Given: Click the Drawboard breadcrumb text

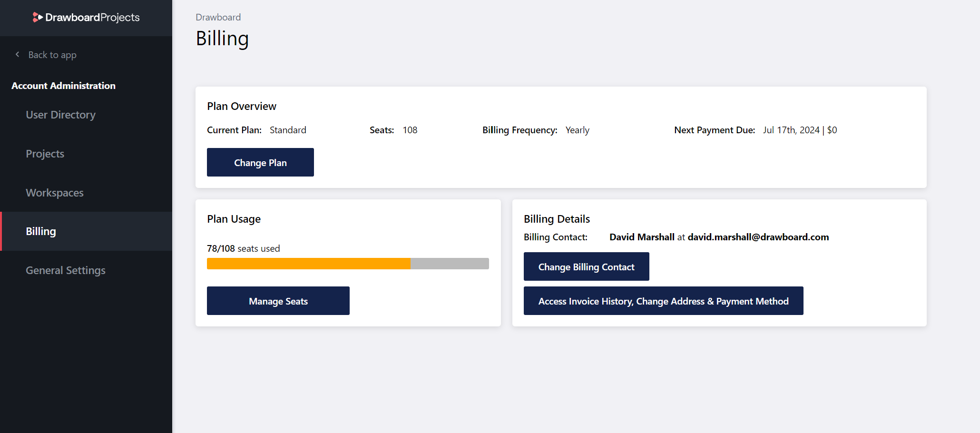Looking at the screenshot, I should pos(218,17).
